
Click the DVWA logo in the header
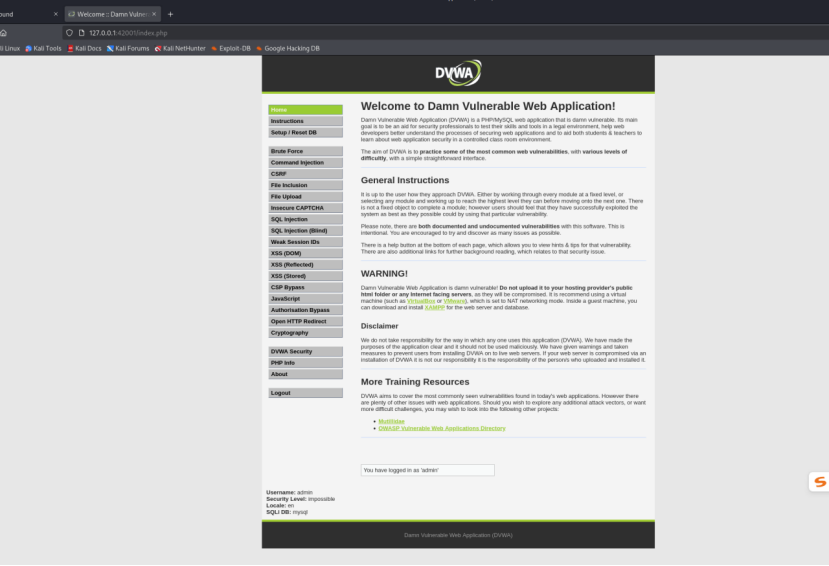point(458,73)
